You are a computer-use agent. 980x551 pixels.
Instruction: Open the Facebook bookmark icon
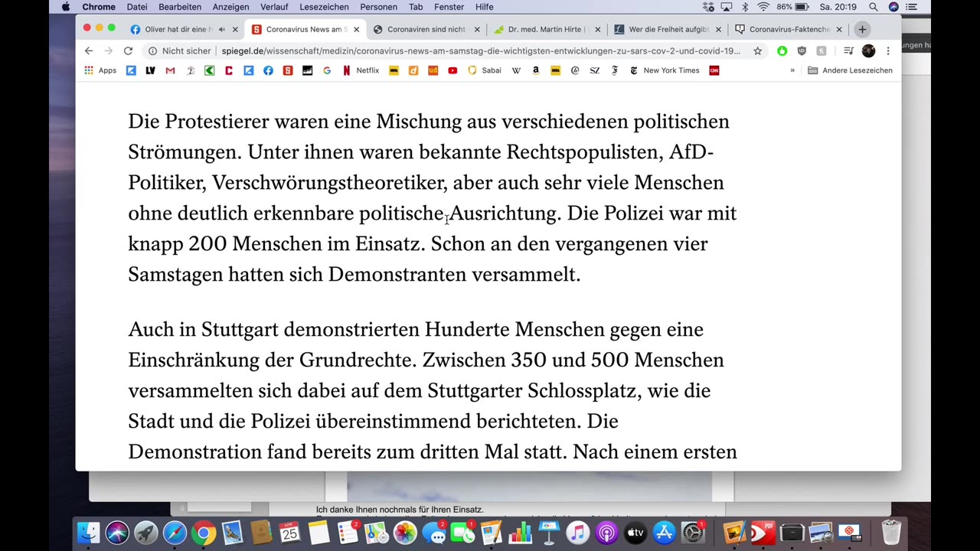(x=268, y=70)
